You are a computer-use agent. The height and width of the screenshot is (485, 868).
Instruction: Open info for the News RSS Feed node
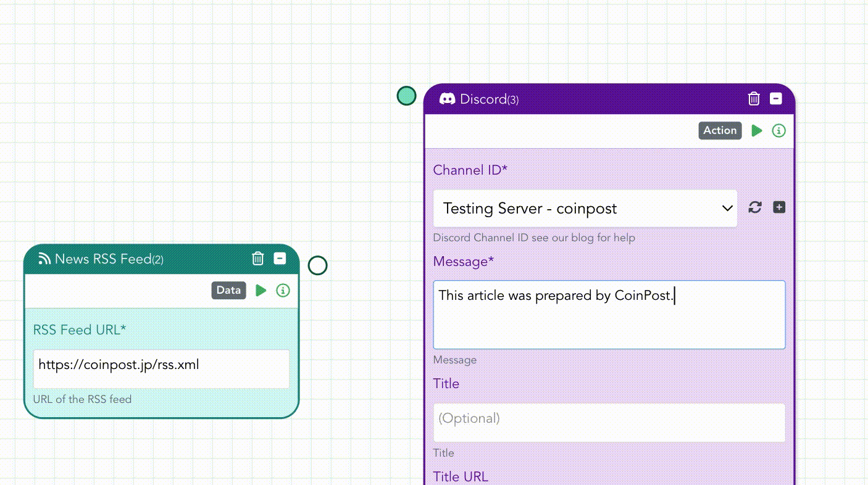pos(283,291)
